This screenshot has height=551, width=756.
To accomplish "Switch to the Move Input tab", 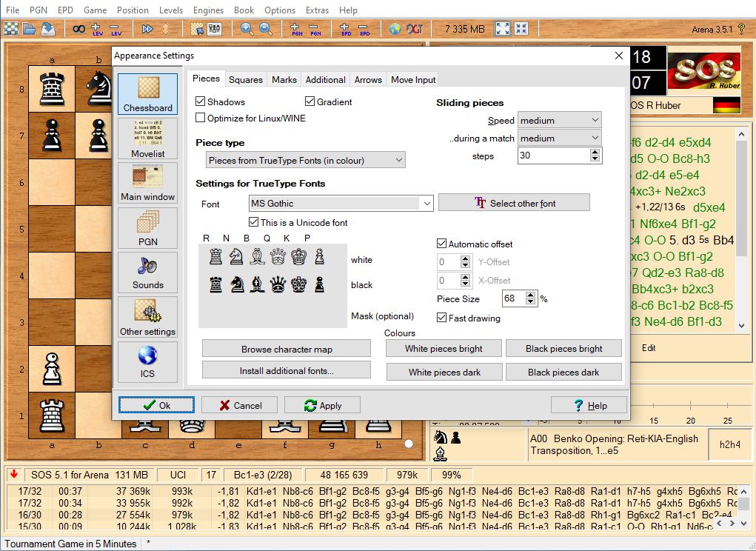I will pyautogui.click(x=413, y=79).
